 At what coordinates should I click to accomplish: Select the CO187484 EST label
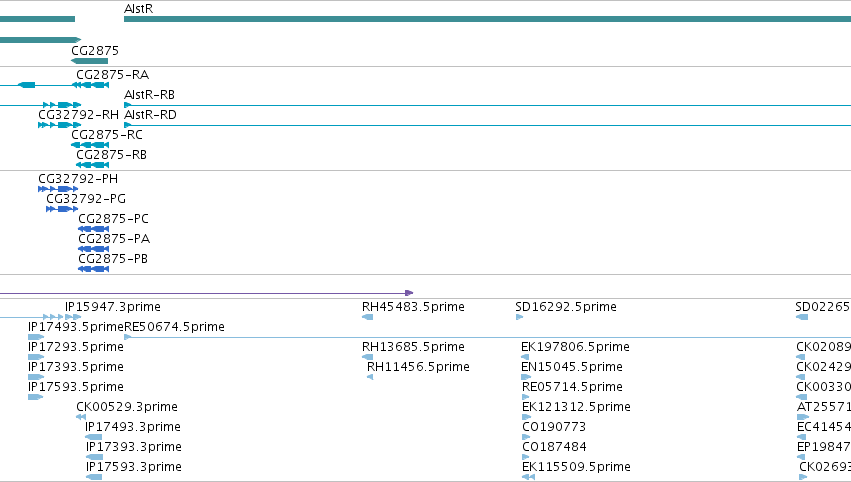tap(554, 447)
